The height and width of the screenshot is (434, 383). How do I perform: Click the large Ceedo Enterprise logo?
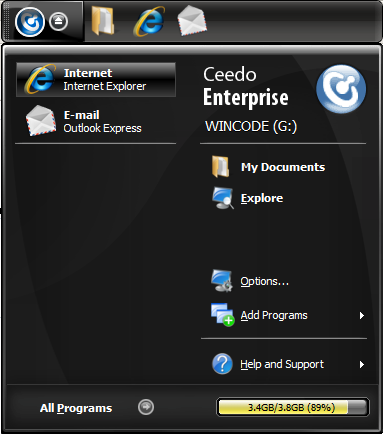pyautogui.click(x=341, y=89)
